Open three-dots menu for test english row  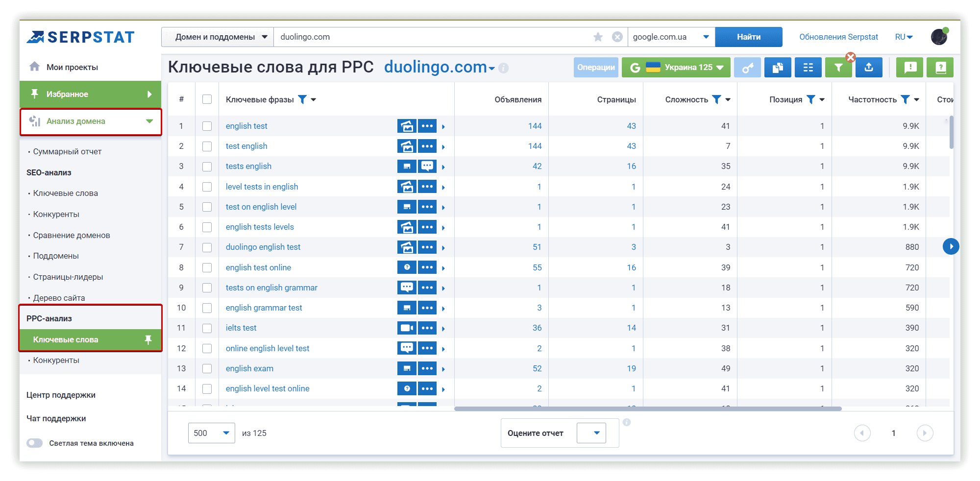(x=427, y=146)
